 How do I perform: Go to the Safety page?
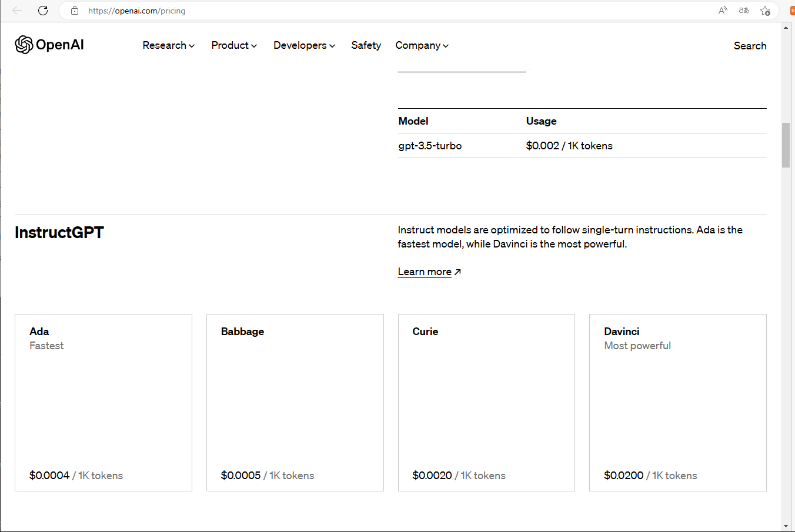[366, 45]
